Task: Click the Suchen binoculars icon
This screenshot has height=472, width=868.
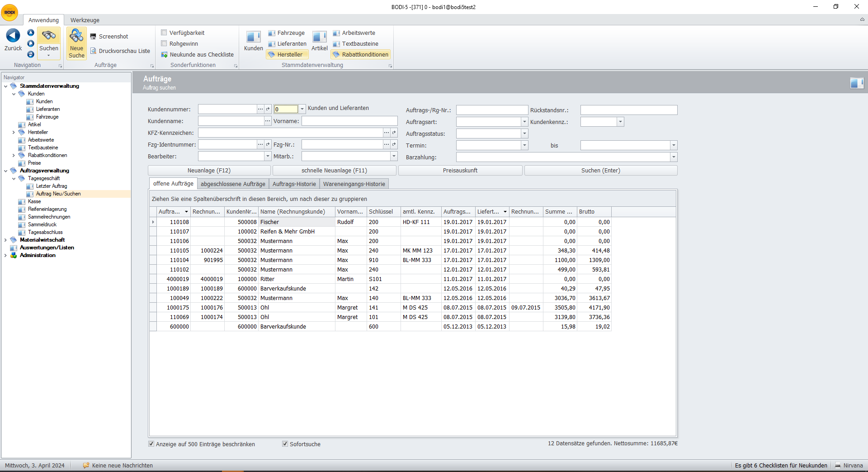Action: tap(49, 36)
